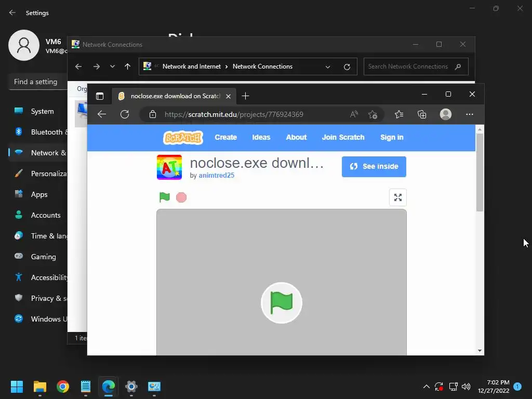This screenshot has height=399, width=532.
Task: Go up one level in Network Connections
Action: pyautogui.click(x=128, y=66)
